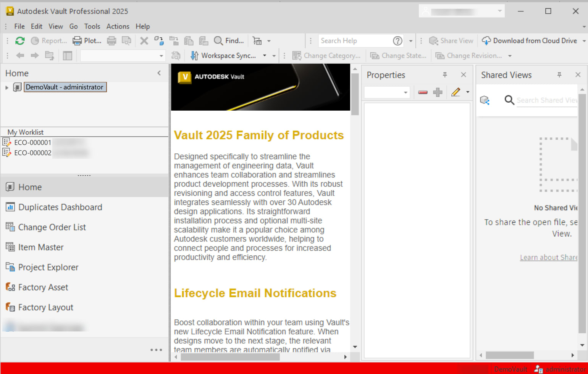Select Home in navigation list
The width and height of the screenshot is (588, 374).
click(84, 187)
